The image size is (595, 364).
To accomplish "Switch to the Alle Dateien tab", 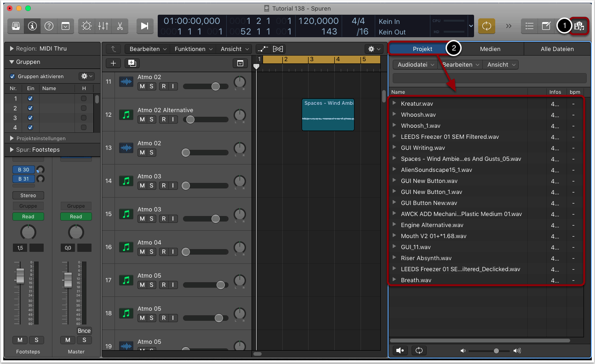I will coord(557,49).
